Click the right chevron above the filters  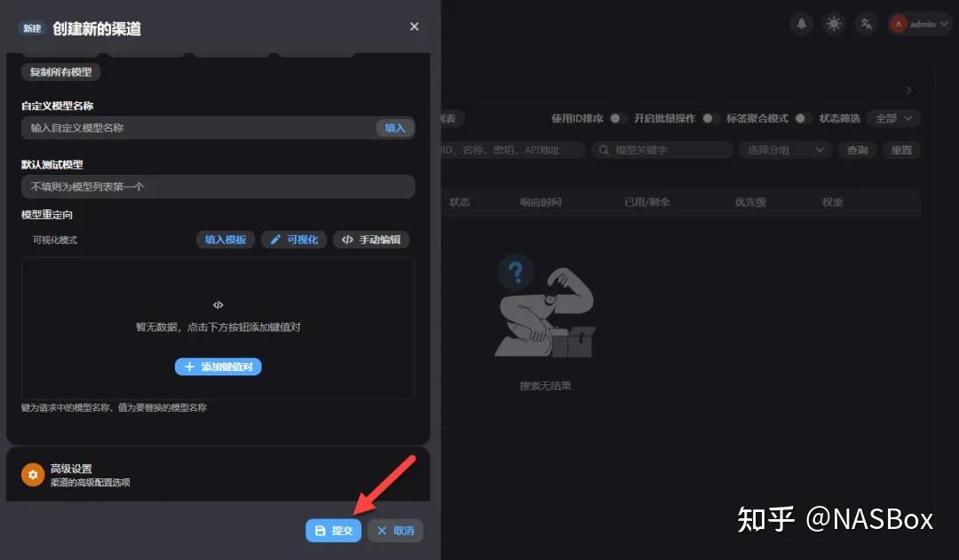coord(909,91)
